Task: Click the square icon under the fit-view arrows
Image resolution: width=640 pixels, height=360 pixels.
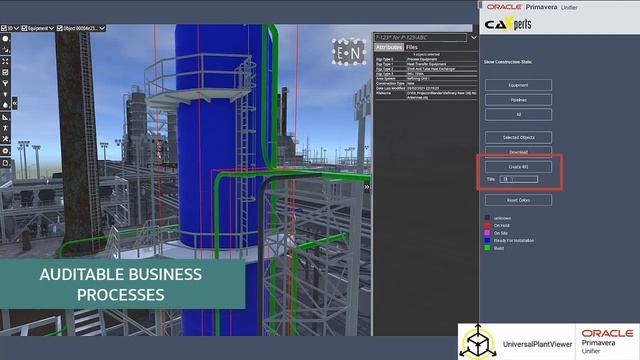Action: pos(5,72)
